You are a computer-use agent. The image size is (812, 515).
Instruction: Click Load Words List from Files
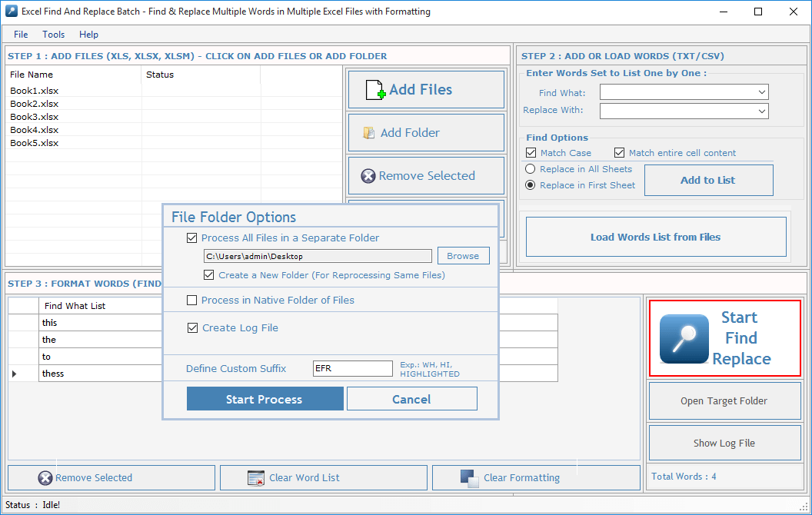(656, 237)
